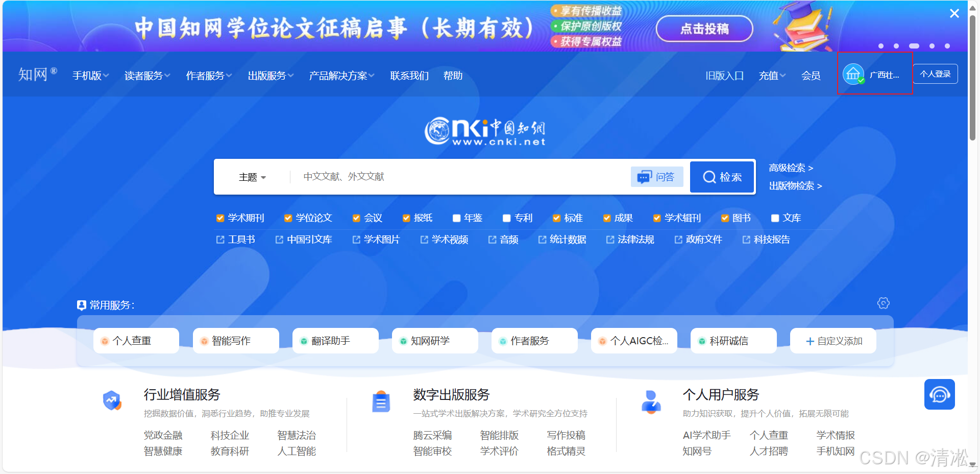The image size is (980, 474).
Task: Click the institution home icon beside 广西壮
Action: (x=853, y=75)
